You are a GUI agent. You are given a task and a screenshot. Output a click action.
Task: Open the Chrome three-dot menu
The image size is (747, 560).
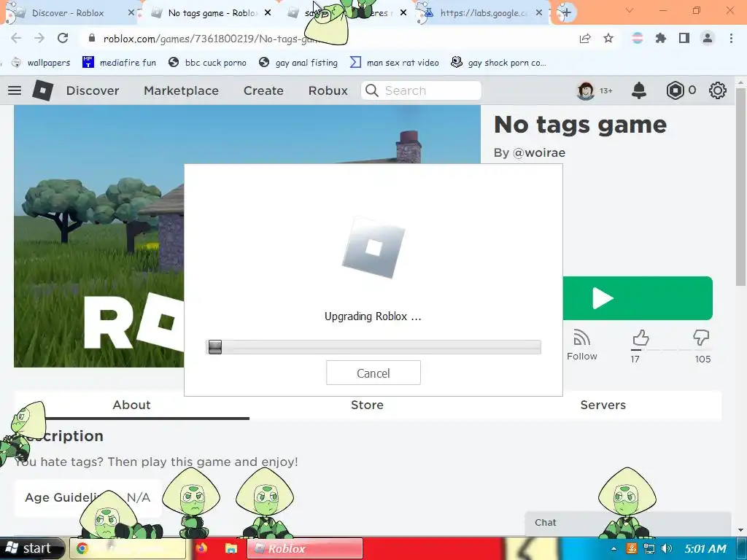pos(731,38)
